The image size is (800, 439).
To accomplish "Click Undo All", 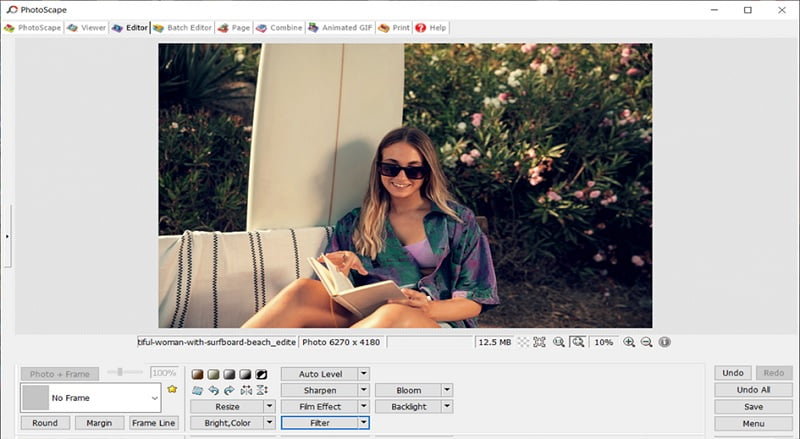I will pyautogui.click(x=753, y=389).
